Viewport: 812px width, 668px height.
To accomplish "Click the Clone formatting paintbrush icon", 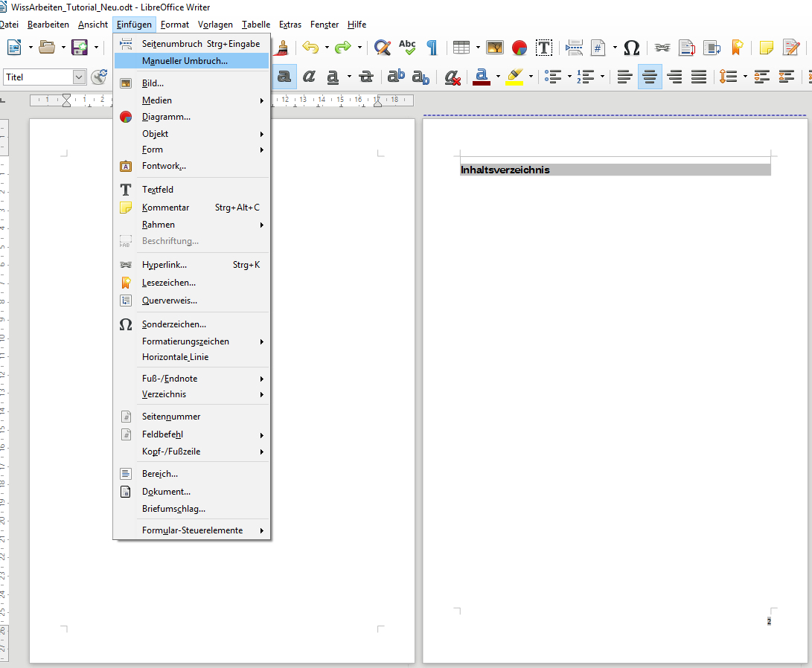I will pos(282,48).
